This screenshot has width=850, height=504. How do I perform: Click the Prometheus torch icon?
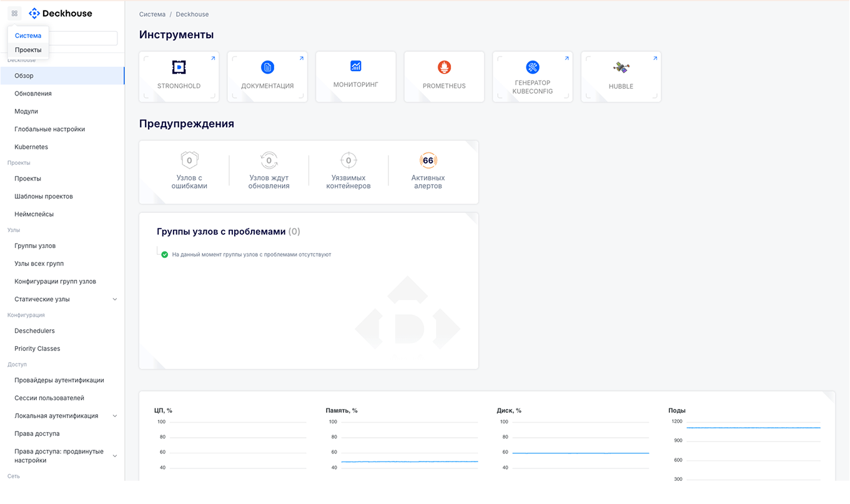(444, 67)
